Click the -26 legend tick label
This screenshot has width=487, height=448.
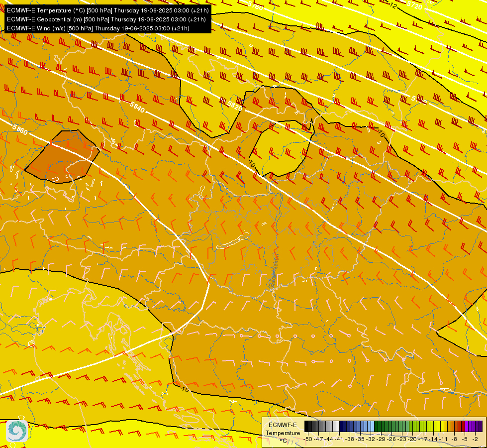[x=391, y=440]
